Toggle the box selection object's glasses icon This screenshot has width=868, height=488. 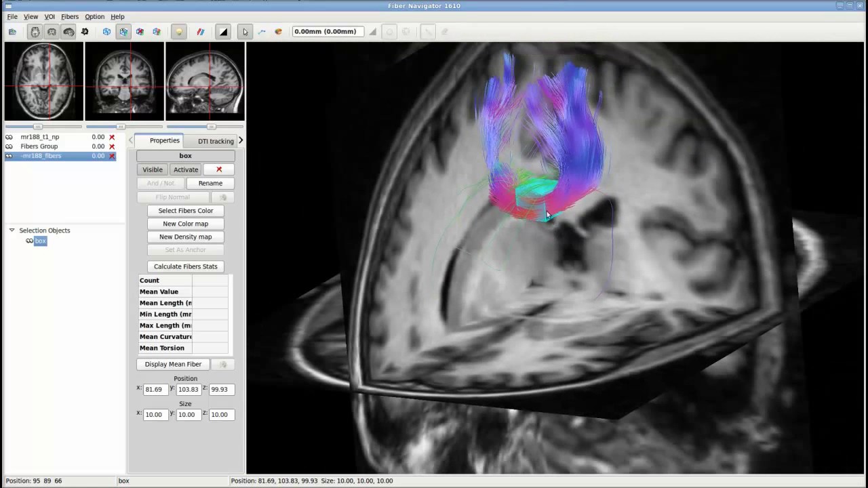point(30,241)
